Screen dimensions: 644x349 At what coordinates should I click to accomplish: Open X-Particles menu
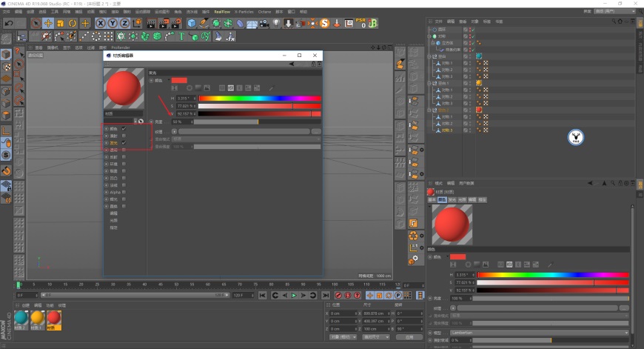coord(244,12)
